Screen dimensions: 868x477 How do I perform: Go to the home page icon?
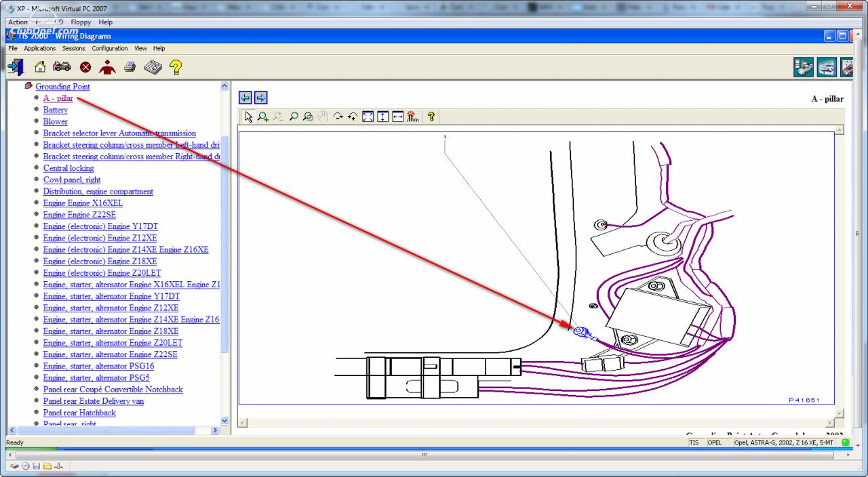(x=40, y=67)
